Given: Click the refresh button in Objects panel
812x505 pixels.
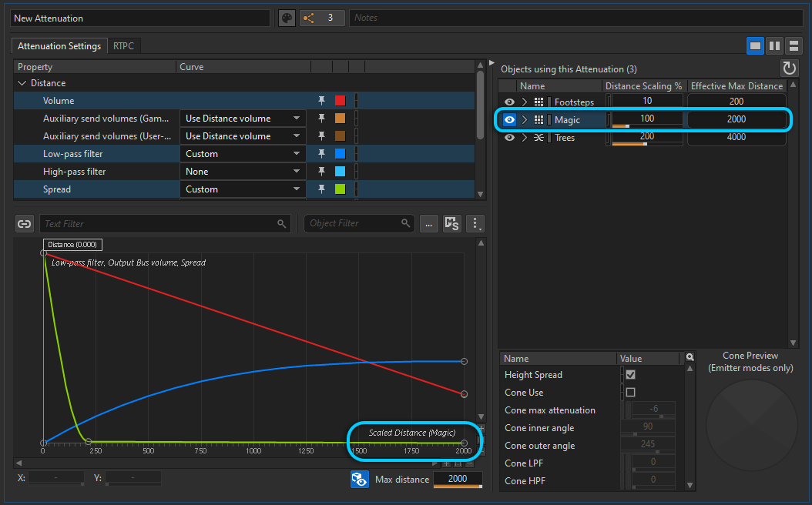Looking at the screenshot, I should tap(789, 69).
